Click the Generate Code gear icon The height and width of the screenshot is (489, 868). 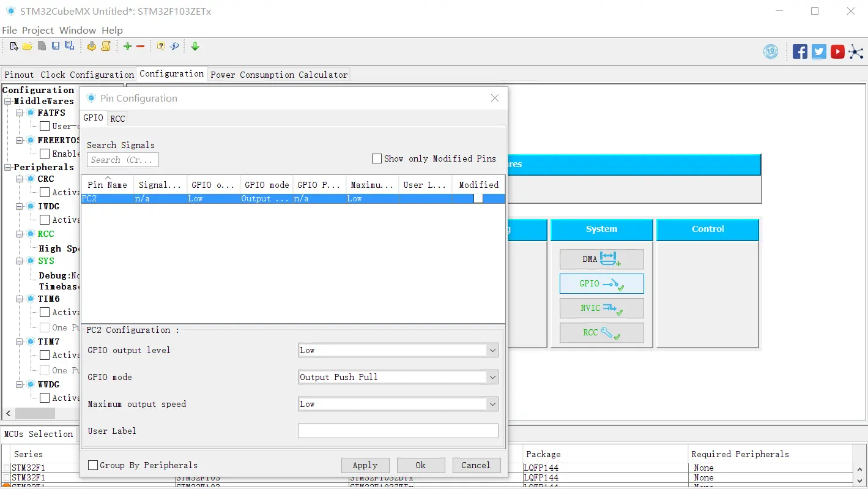pyautogui.click(x=92, y=46)
